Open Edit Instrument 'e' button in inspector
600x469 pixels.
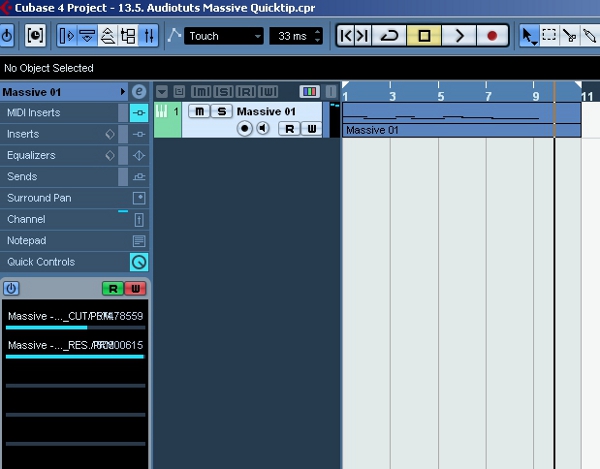point(139,92)
